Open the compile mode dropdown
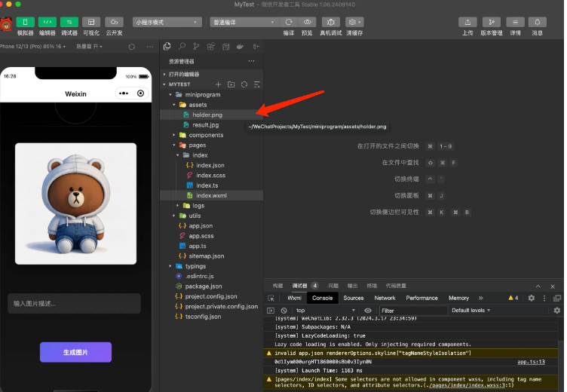 244,23
